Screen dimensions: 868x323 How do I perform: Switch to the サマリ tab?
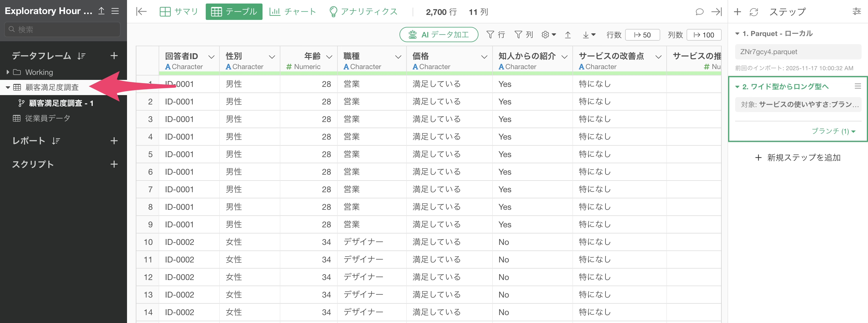click(179, 12)
